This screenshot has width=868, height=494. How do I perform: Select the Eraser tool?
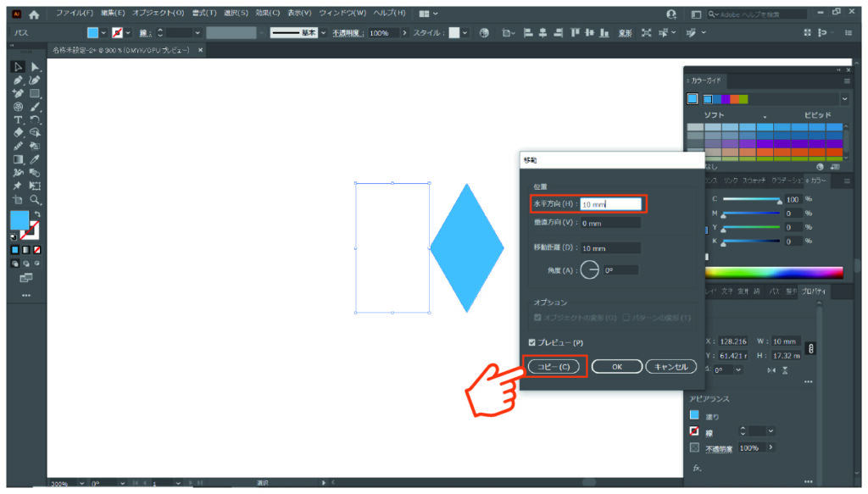18,133
